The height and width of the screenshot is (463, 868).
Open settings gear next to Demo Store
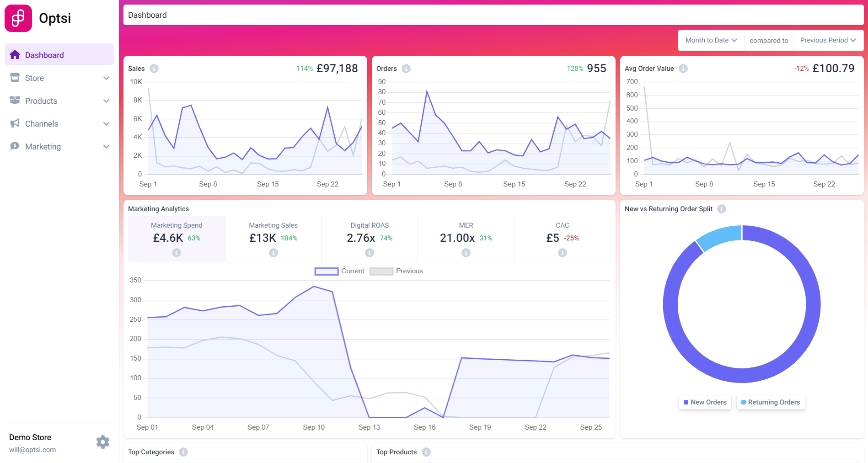103,442
